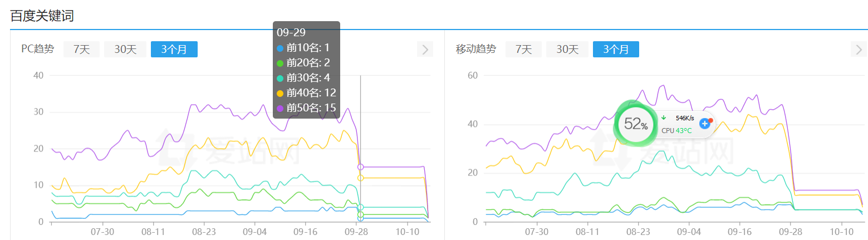Click the yellow 前40名 marker on 09-29
868x240 pixels.
point(360,178)
